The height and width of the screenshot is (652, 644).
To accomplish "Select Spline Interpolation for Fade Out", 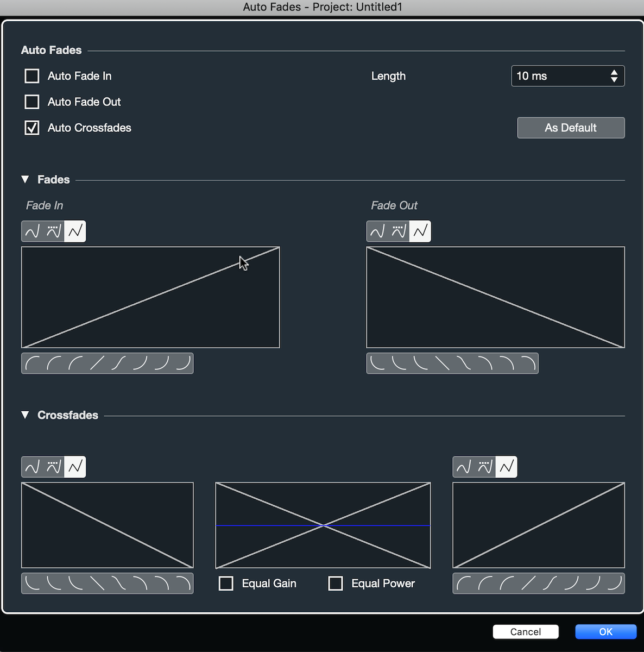I will pos(377,231).
